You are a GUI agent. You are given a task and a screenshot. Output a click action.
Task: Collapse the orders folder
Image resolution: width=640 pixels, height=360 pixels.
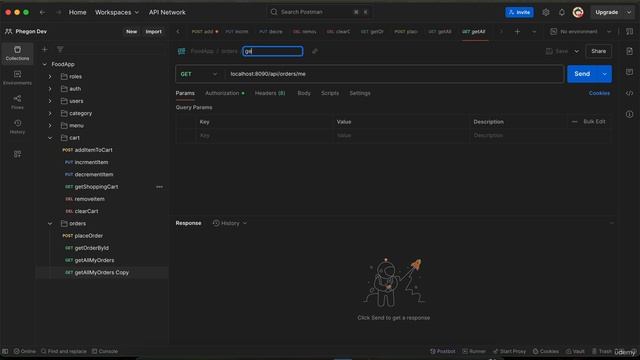pyautogui.click(x=50, y=224)
